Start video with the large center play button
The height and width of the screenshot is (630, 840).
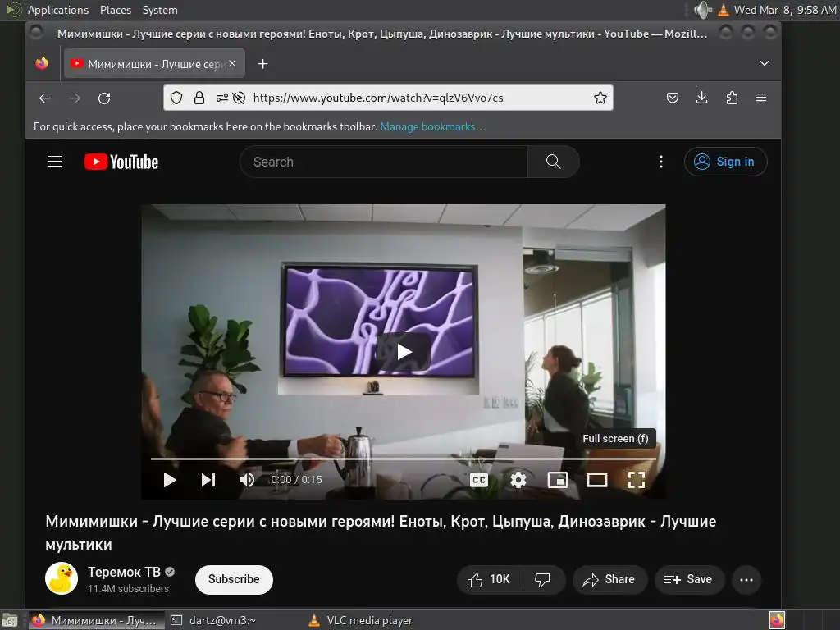click(x=404, y=352)
